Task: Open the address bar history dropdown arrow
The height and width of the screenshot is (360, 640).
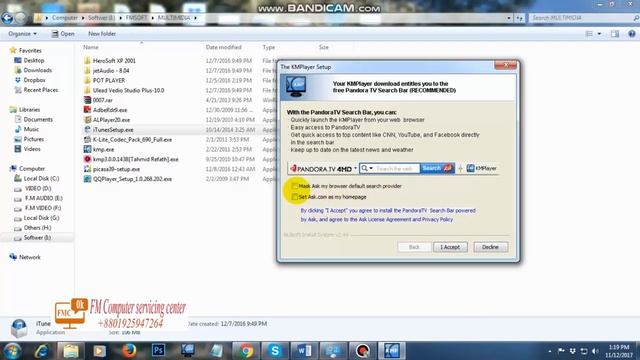Action: click(x=509, y=18)
